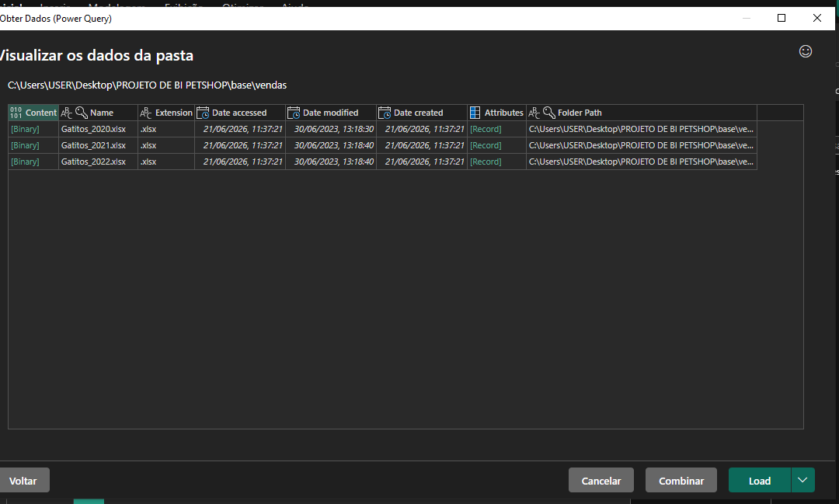Click Date modified cell of Gatitos_2022.xlsx
This screenshot has width=839, height=504.
[x=331, y=162]
